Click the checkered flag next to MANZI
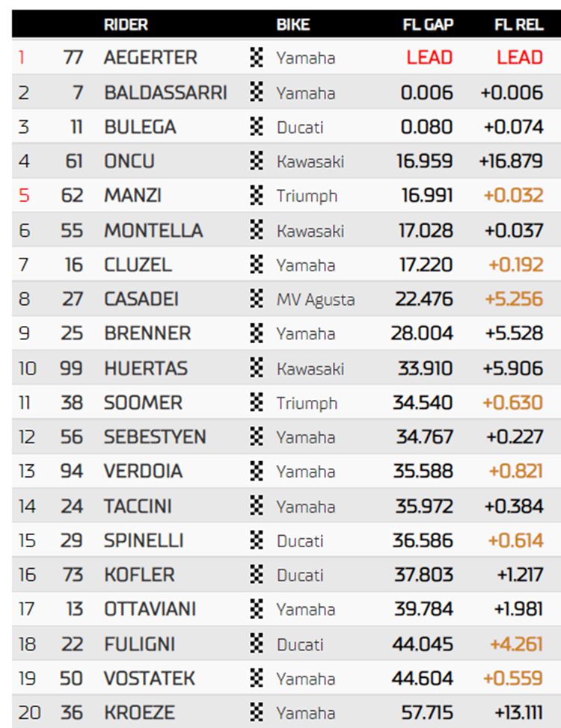The image size is (561, 728). [257, 196]
